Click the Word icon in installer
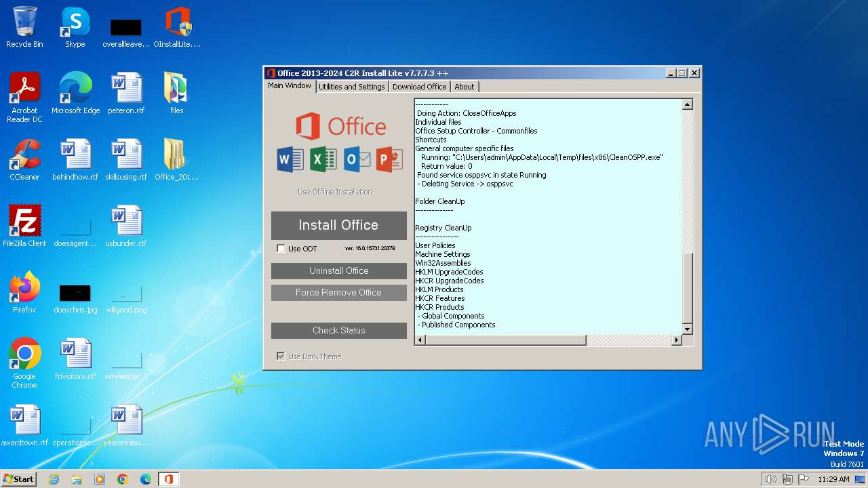The image size is (868, 488). pyautogui.click(x=290, y=159)
